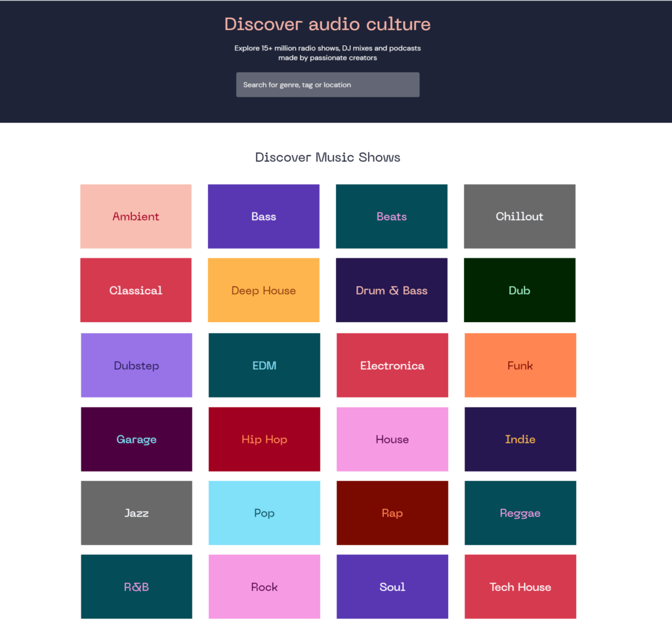
Task: Choose the Reggae genre tile
Action: tap(520, 513)
